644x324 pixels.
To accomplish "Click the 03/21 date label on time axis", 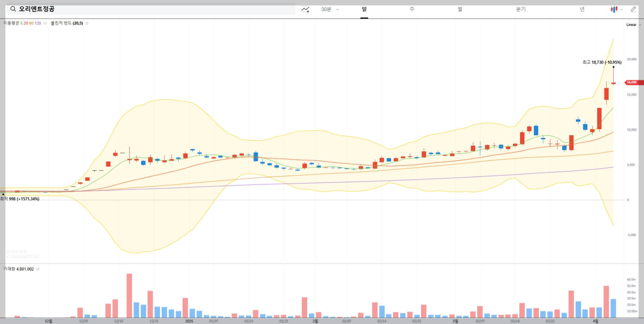I will pos(550,321).
